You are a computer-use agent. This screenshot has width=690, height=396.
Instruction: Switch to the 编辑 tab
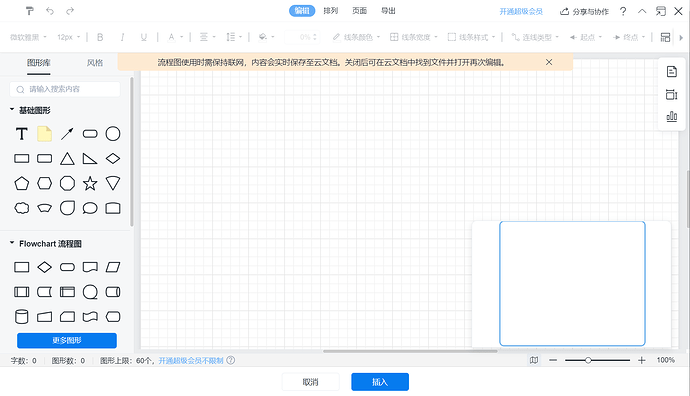(x=302, y=11)
